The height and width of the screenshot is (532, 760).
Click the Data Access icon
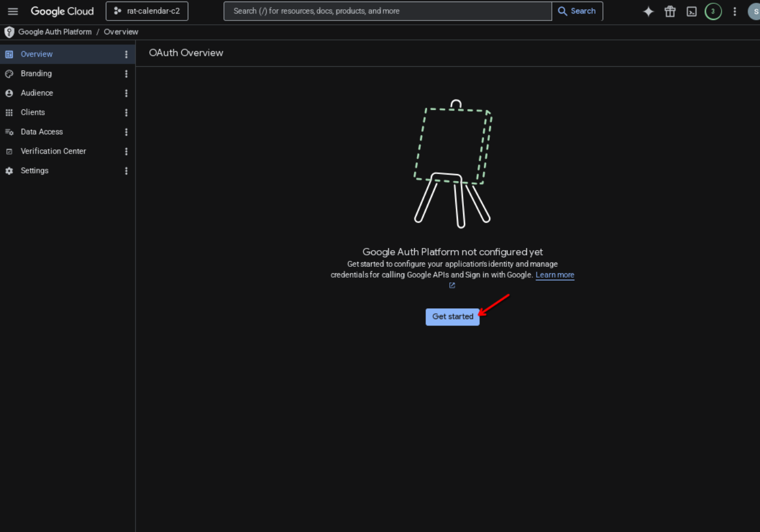coord(9,132)
